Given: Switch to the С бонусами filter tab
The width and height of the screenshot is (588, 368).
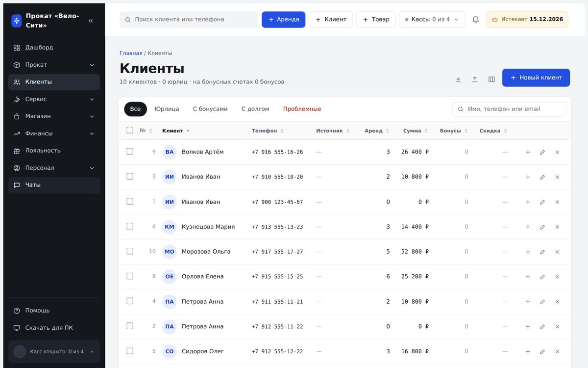Looking at the screenshot, I should coord(210,109).
